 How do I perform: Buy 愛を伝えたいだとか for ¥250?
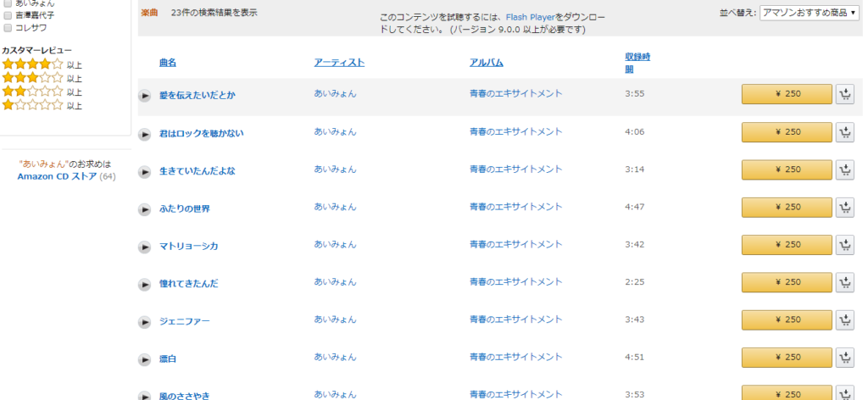[x=787, y=94]
